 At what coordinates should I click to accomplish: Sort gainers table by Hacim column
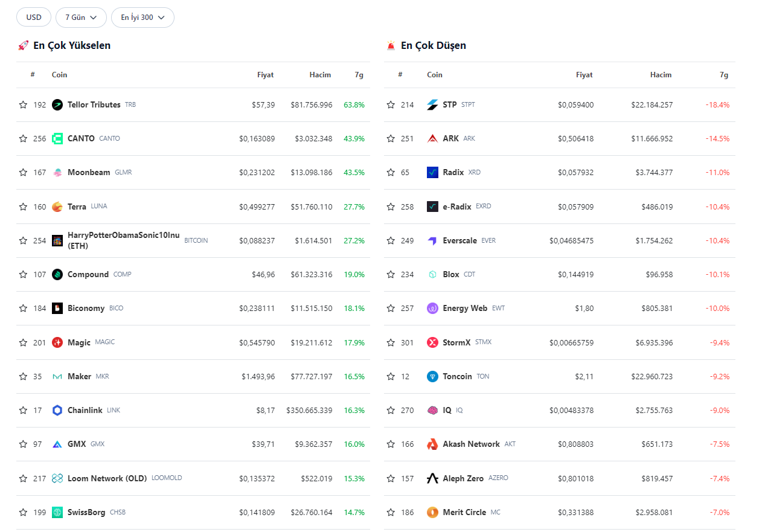[x=320, y=75]
